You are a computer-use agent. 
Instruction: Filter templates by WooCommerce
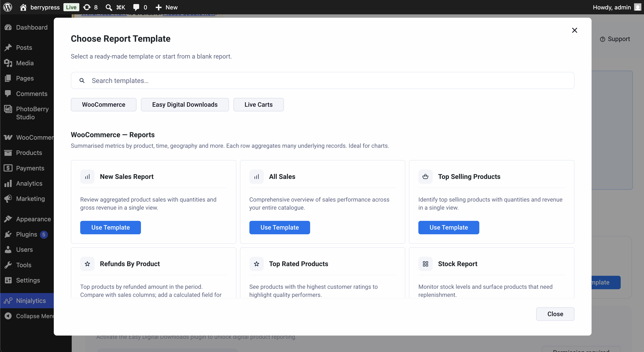tap(104, 104)
